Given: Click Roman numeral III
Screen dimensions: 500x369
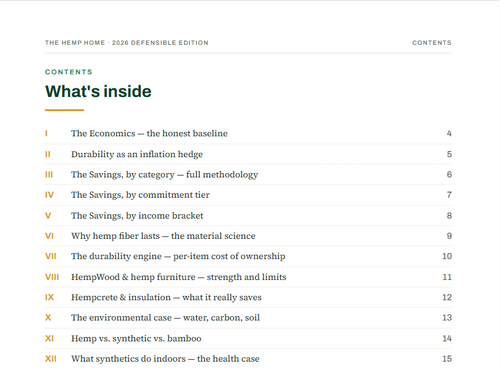Looking at the screenshot, I should 49,175.
